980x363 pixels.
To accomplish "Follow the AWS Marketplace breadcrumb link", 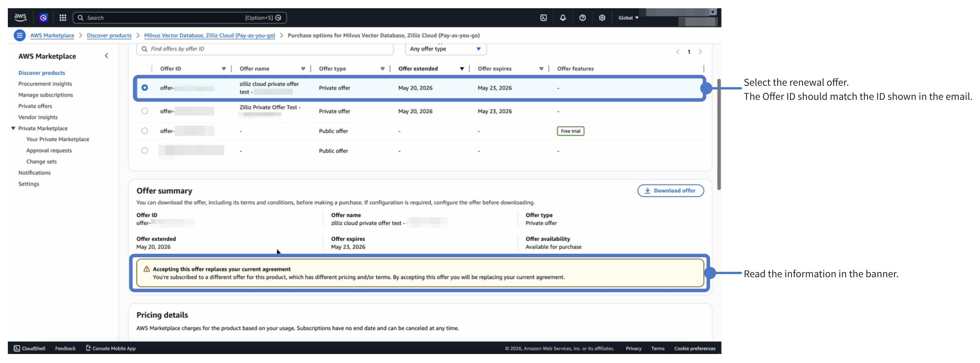I will 52,35.
